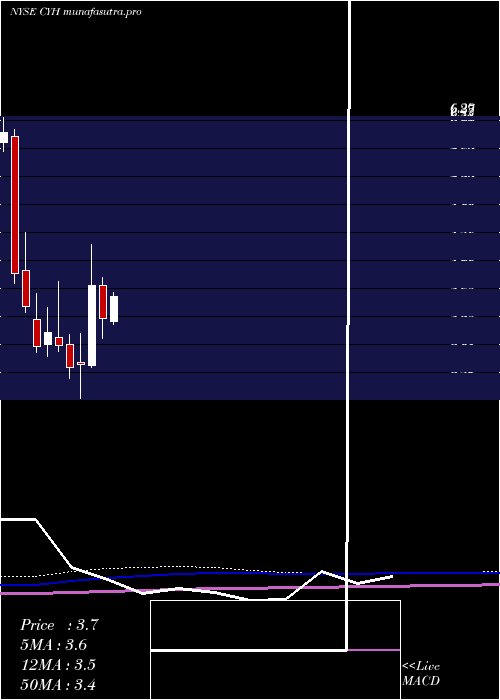The width and height of the screenshot is (500, 700).
Task: Click the 'Price : 3.7' value
Action: pos(59,625)
